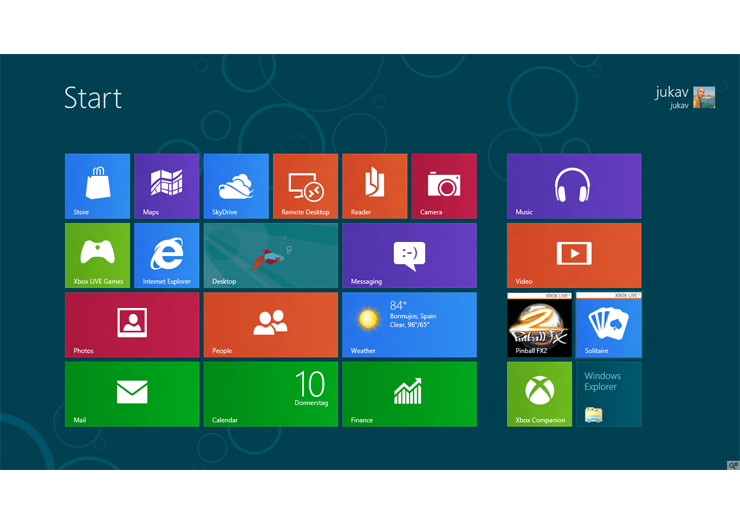Screen dimensions: 740x525
Task: Open the Video tile
Action: tap(574, 255)
